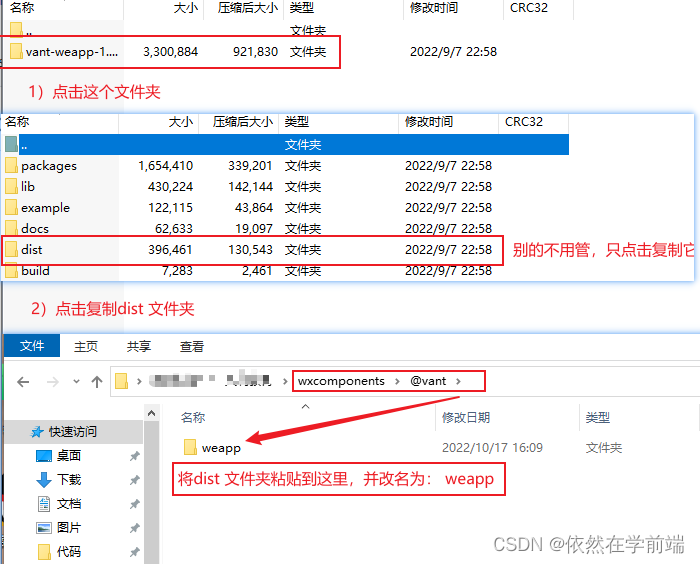Click the navigation pane scroll up arrow
The width and height of the screenshot is (700, 564).
click(x=151, y=413)
